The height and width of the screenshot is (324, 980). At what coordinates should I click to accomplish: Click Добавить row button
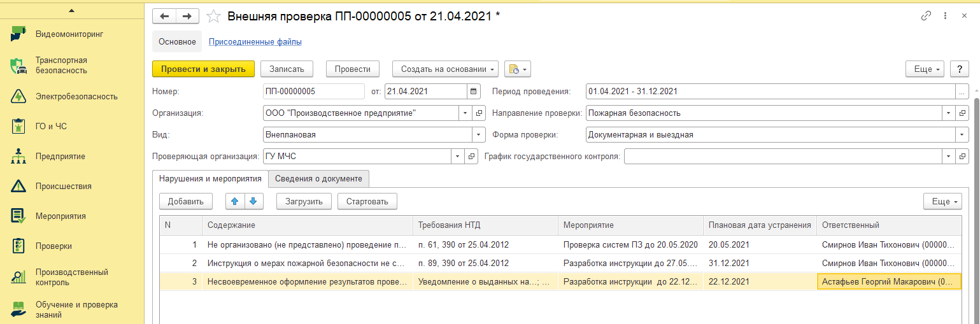click(185, 202)
